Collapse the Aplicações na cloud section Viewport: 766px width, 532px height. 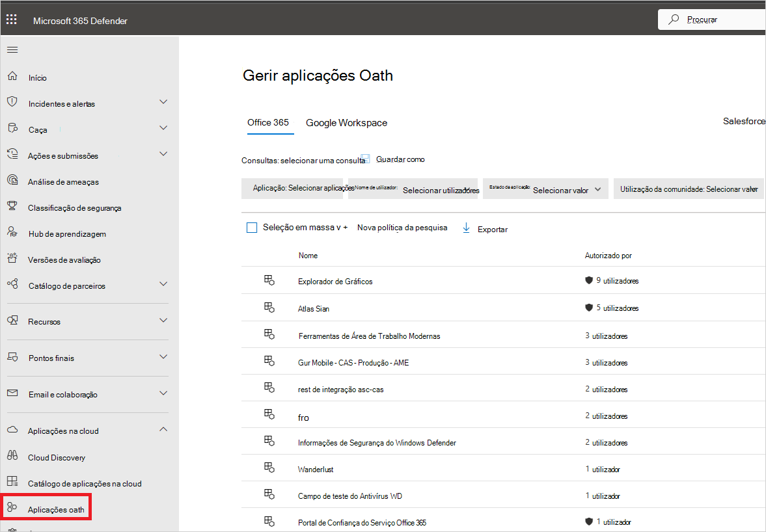[163, 430]
